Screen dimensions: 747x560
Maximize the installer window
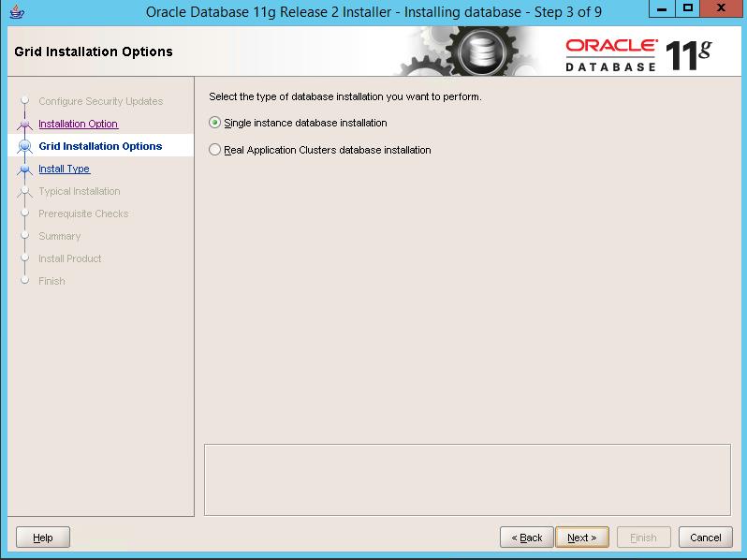click(687, 8)
